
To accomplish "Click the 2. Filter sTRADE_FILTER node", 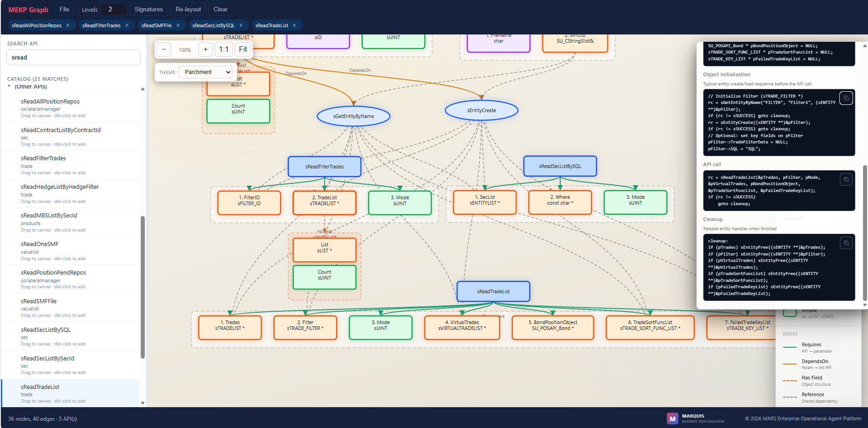I will pyautogui.click(x=306, y=328).
